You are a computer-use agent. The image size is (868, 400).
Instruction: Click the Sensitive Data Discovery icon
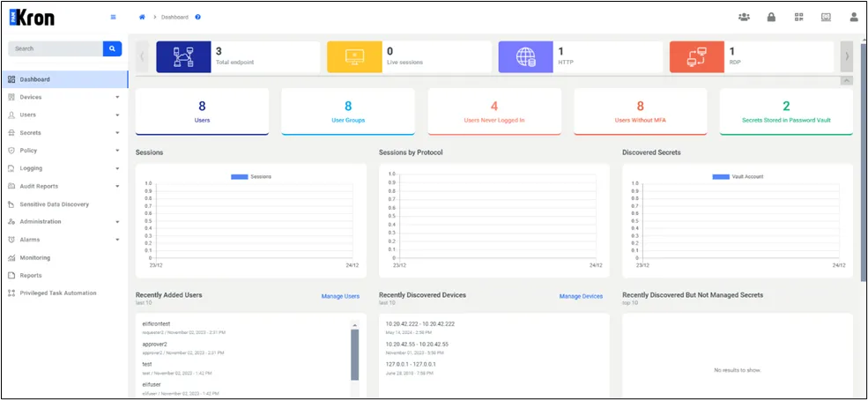tap(11, 204)
